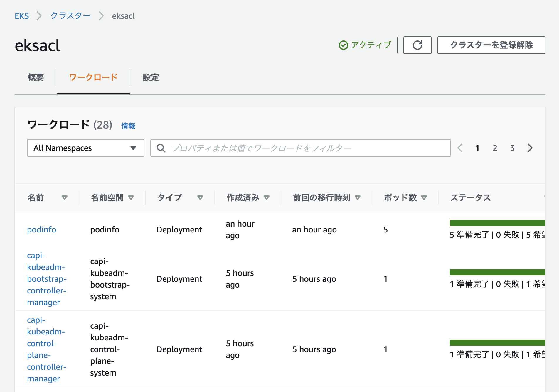Sort by タイプ column arrow
Viewport: 559px width, 392px height.
(200, 198)
